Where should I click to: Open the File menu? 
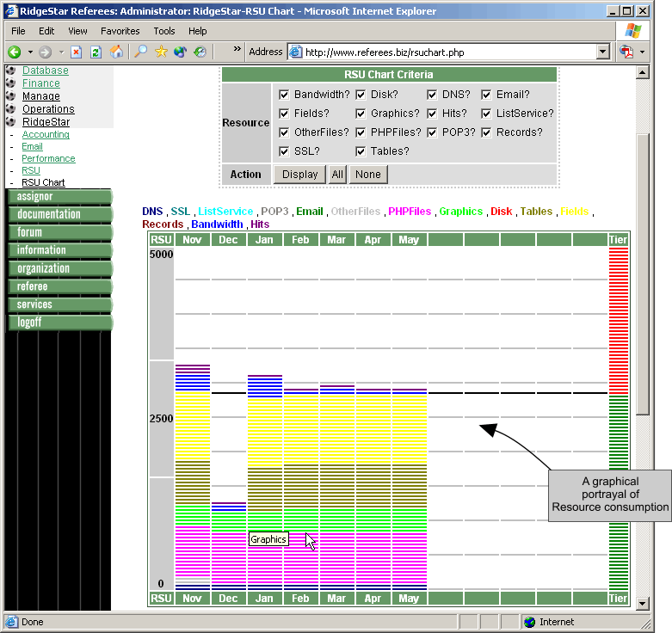[x=18, y=31]
